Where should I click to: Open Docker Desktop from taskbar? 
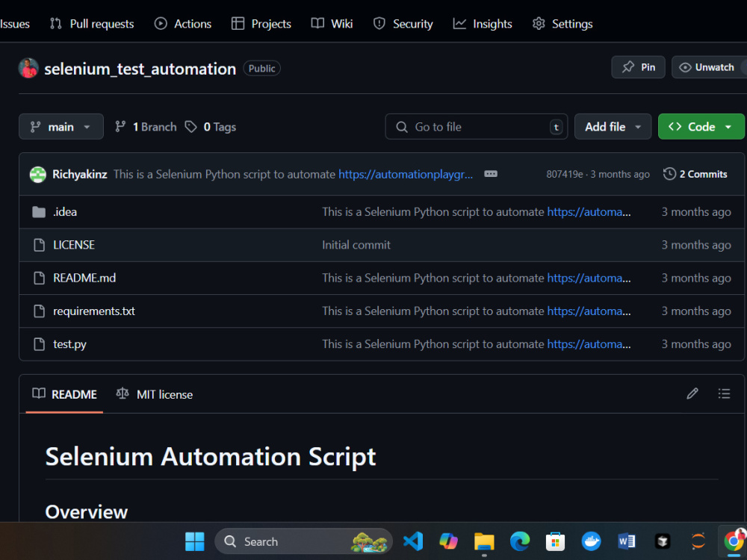coord(591,541)
